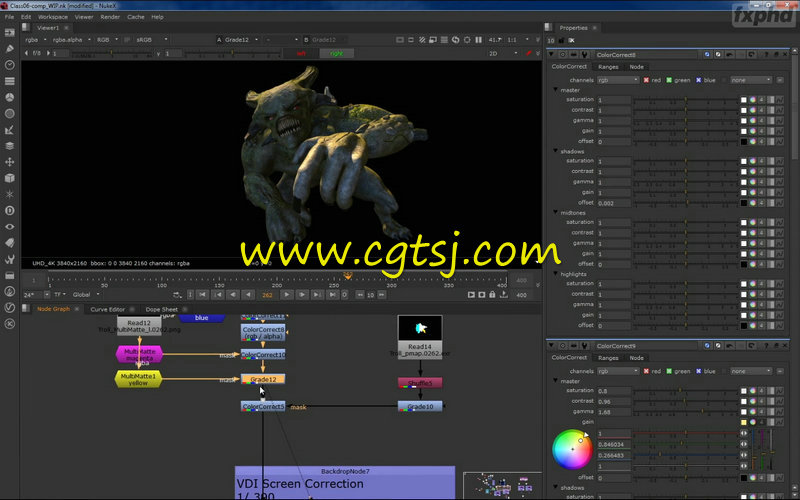Toggle blue channel checkbox in ColorCorrect8
Image resolution: width=800 pixels, height=500 pixels.
click(x=698, y=80)
